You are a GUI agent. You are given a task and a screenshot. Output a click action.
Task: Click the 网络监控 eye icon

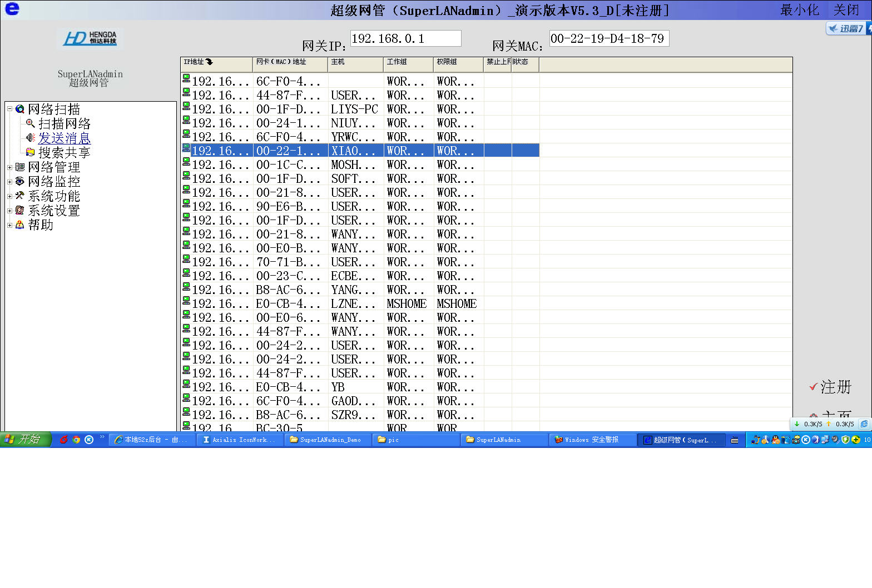click(x=20, y=181)
